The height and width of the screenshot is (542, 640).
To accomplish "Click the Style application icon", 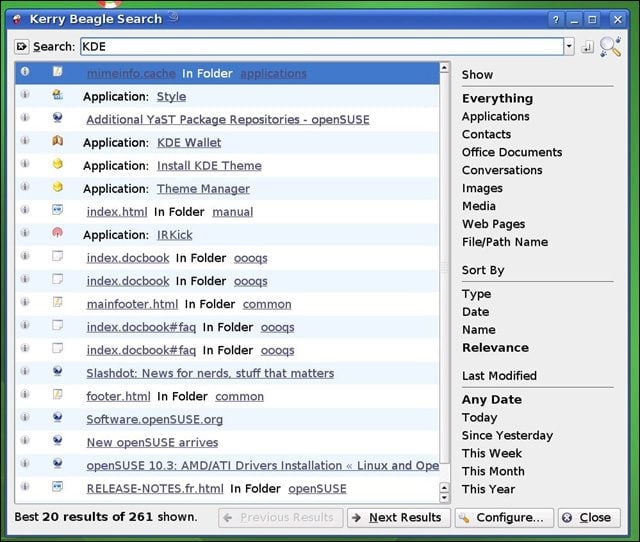I will coord(58,95).
